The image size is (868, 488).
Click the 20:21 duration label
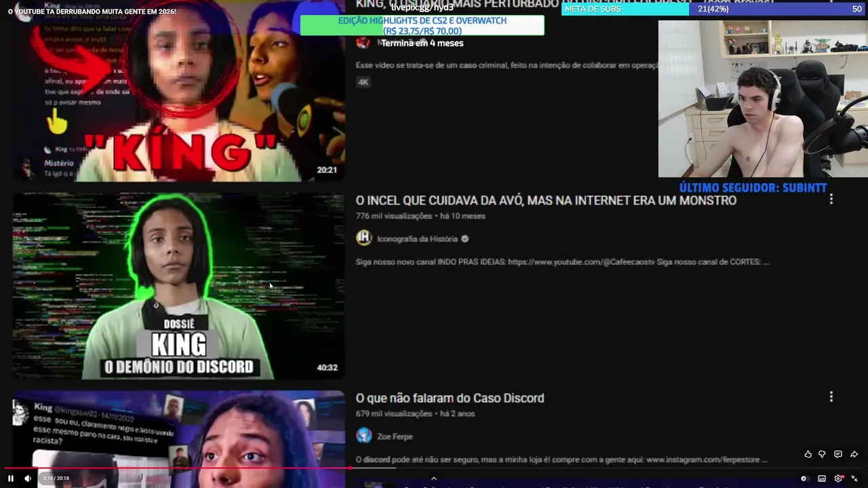327,170
